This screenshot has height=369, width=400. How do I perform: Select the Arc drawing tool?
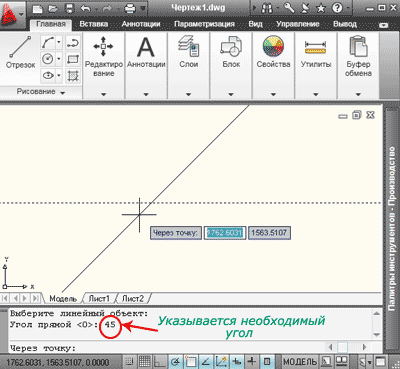click(x=47, y=43)
